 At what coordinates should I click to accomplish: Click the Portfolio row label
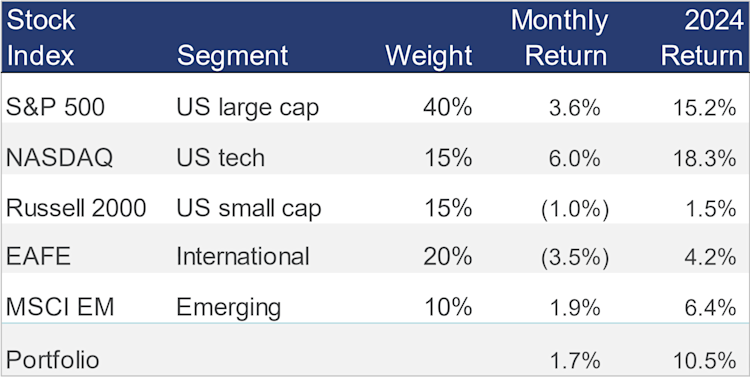click(x=53, y=360)
